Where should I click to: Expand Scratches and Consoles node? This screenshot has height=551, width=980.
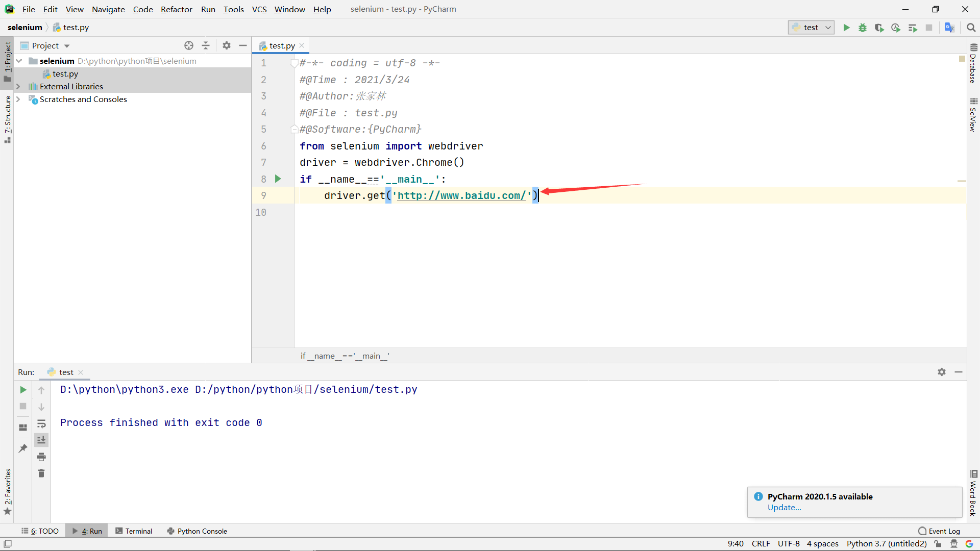click(18, 99)
